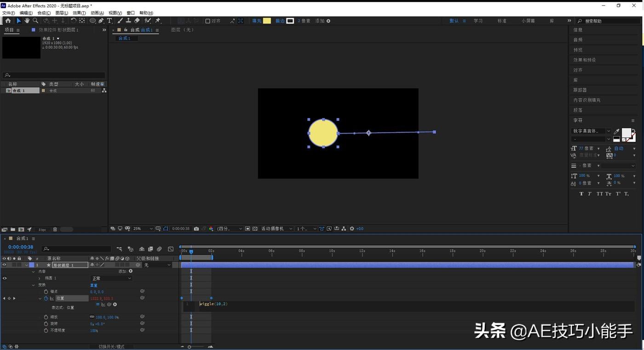Click the stroke color swatch in toolbar
The width and height of the screenshot is (644, 350).
[290, 21]
